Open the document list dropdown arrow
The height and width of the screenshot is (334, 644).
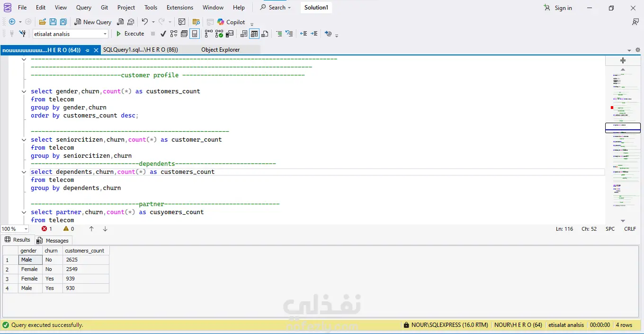[629, 50]
